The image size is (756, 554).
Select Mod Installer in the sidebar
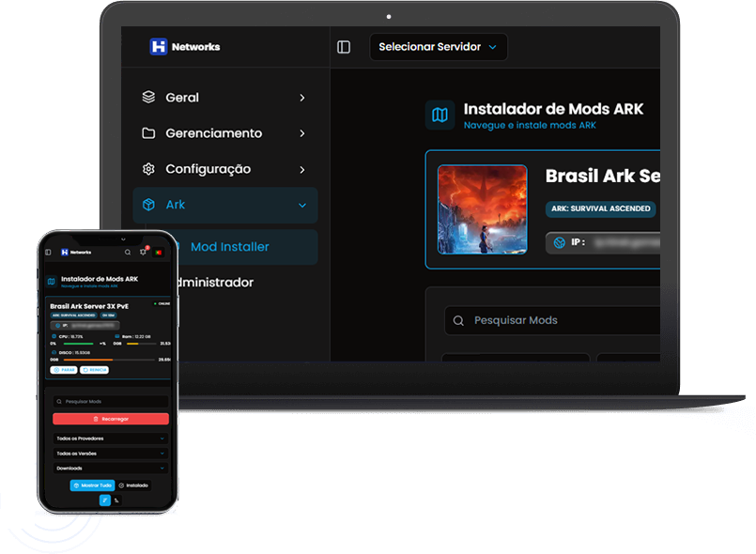(230, 247)
